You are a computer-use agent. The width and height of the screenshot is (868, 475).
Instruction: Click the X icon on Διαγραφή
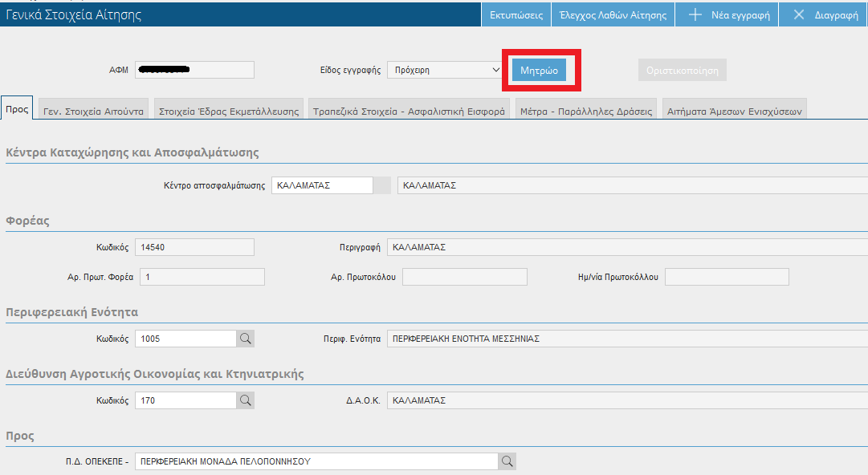[x=798, y=15]
